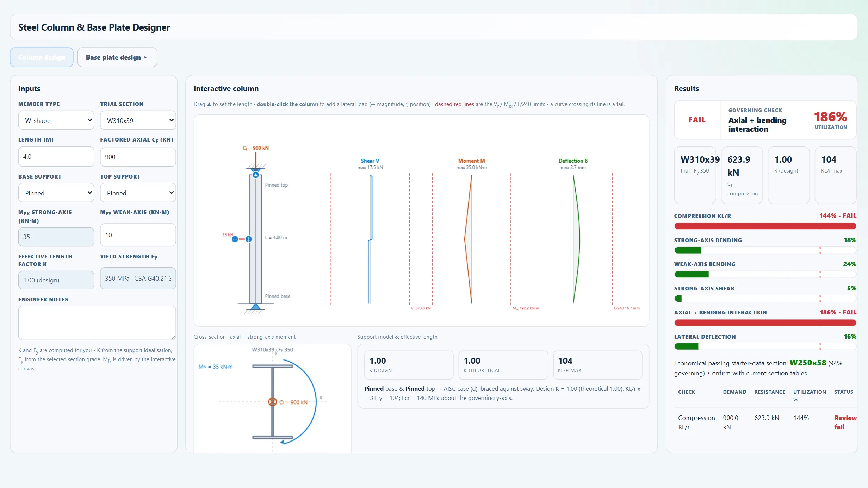Click the Factored Axial Cf input field

point(138,157)
